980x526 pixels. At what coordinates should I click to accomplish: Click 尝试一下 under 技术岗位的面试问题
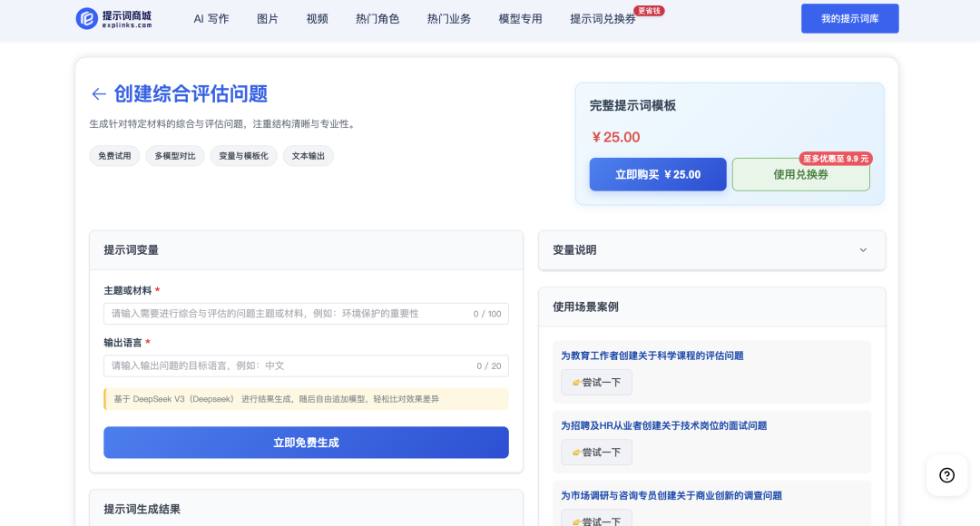click(x=596, y=453)
